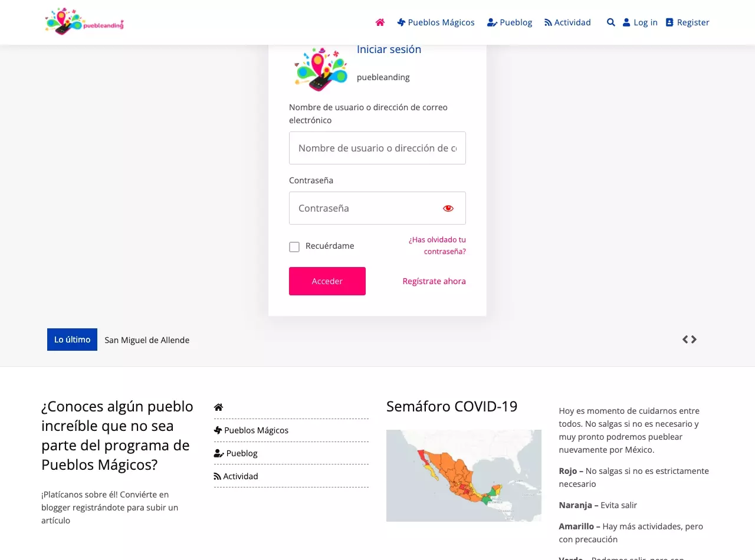Click the Acceder button

[327, 281]
